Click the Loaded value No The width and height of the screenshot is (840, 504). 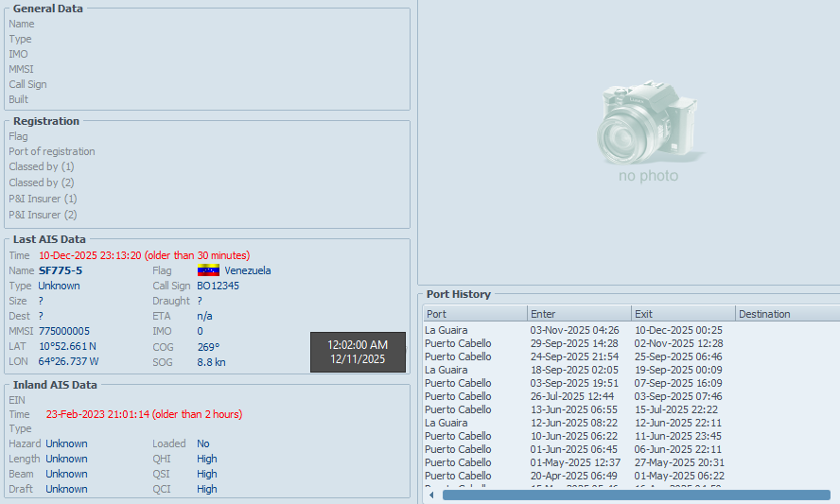(x=203, y=443)
